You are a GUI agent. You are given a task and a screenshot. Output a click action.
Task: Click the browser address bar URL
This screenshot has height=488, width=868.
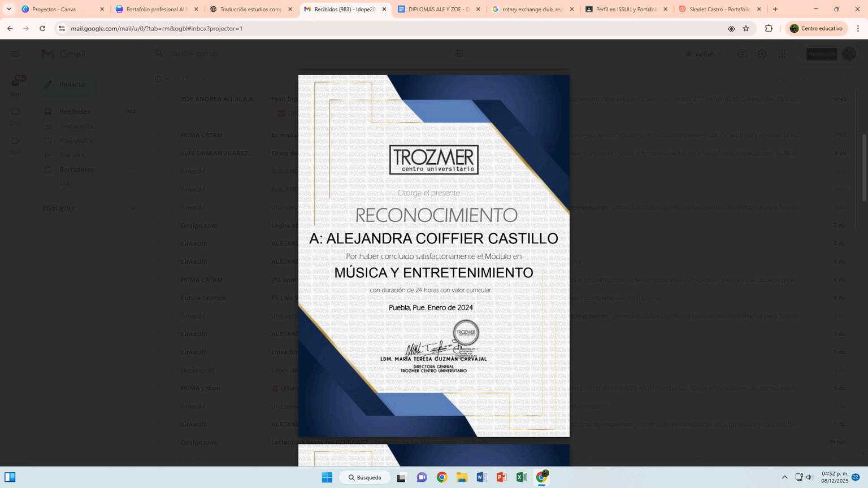click(157, 28)
